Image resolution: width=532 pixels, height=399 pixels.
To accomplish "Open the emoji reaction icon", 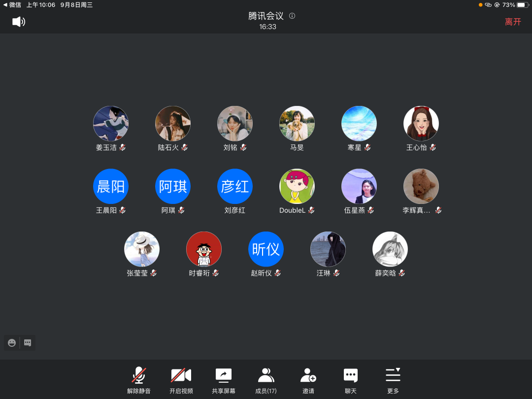I will click(12, 343).
